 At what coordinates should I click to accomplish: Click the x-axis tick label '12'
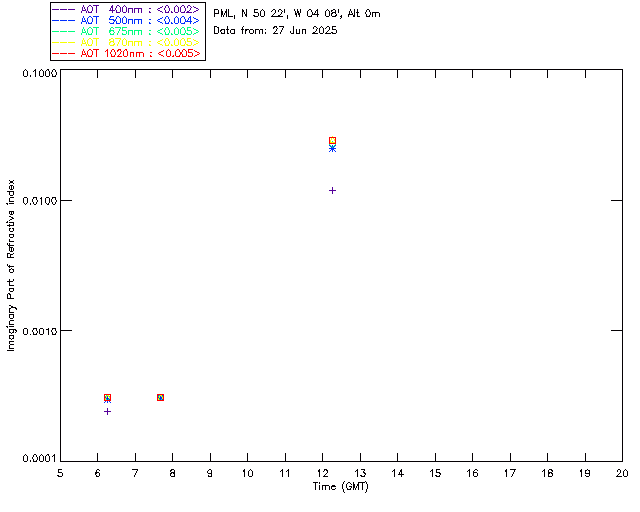coord(322,473)
